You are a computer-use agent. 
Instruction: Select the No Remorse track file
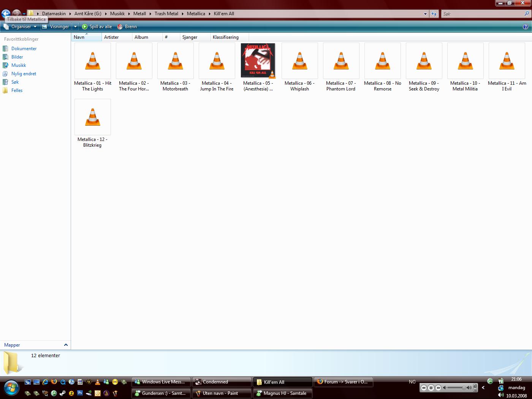tap(382, 67)
